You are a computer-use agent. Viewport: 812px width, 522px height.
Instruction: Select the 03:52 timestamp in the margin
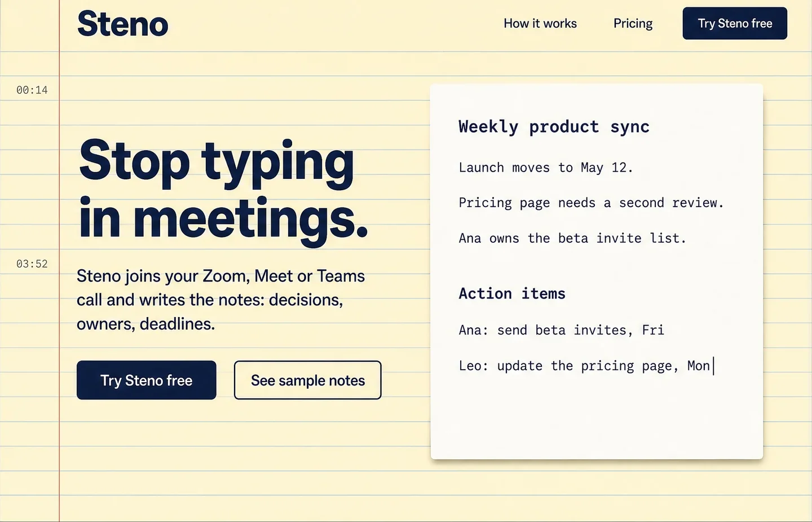[x=32, y=264]
